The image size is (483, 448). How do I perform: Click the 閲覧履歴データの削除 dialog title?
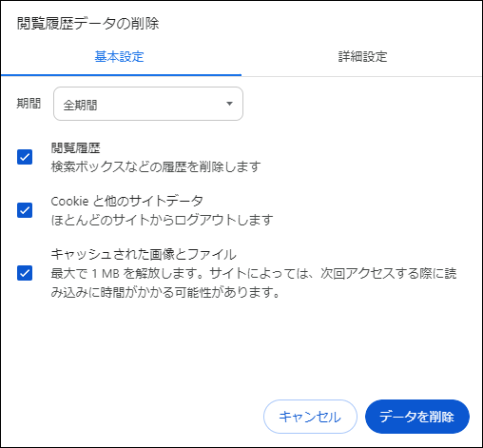click(87, 24)
